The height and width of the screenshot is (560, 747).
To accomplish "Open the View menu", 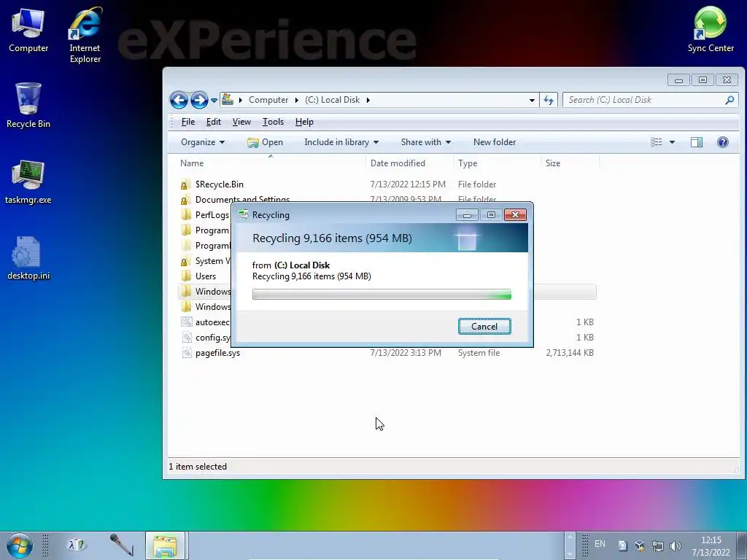I will pos(241,122).
